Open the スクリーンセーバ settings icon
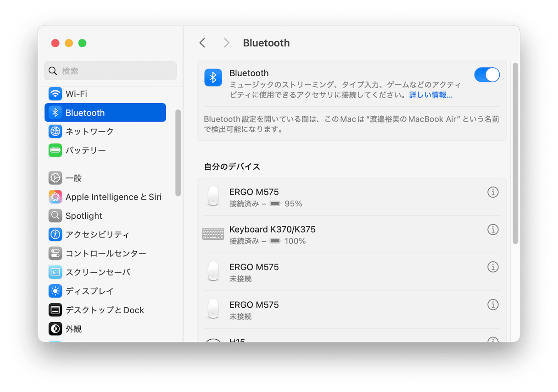Image resolution: width=558 pixels, height=392 pixels. (x=55, y=272)
